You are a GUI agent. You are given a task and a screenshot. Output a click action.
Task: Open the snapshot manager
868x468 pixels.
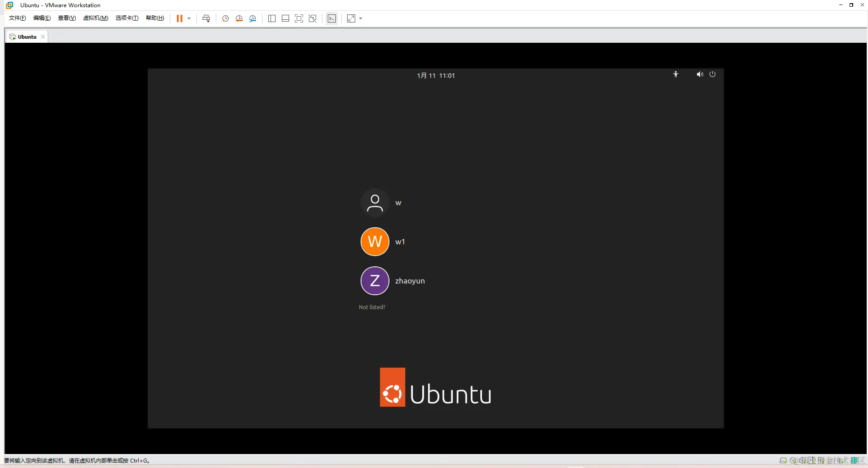tap(253, 18)
